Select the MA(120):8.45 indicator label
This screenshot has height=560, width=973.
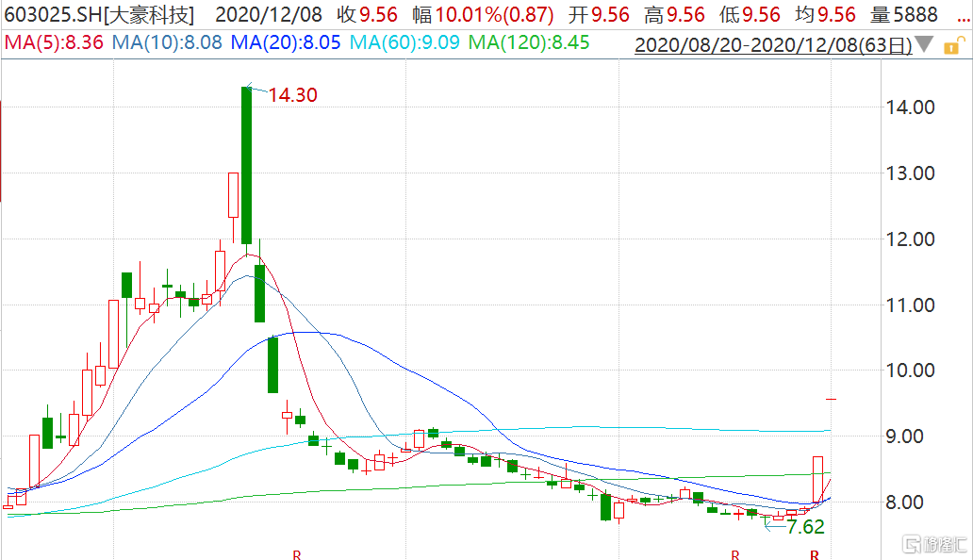[x=529, y=42]
